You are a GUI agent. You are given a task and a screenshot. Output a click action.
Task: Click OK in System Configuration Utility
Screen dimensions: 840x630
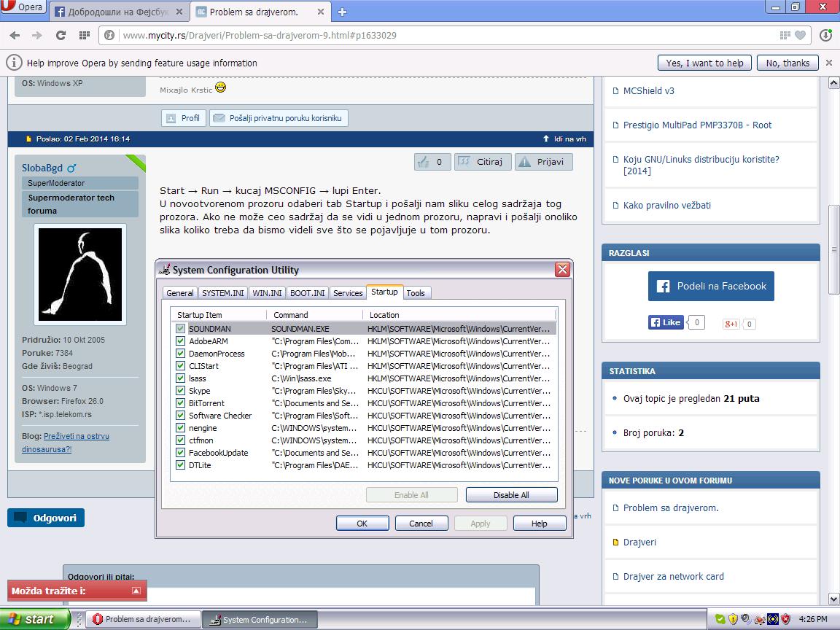point(362,524)
